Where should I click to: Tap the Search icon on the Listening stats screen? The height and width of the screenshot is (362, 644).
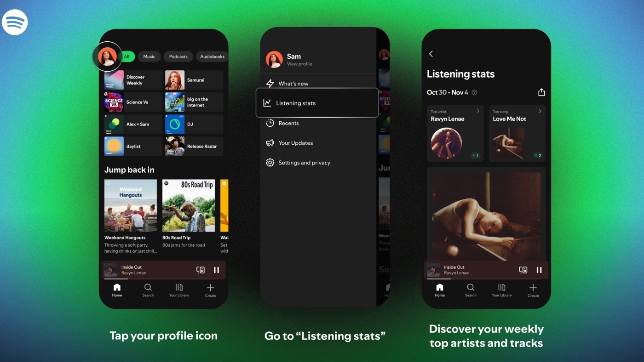coord(471,290)
